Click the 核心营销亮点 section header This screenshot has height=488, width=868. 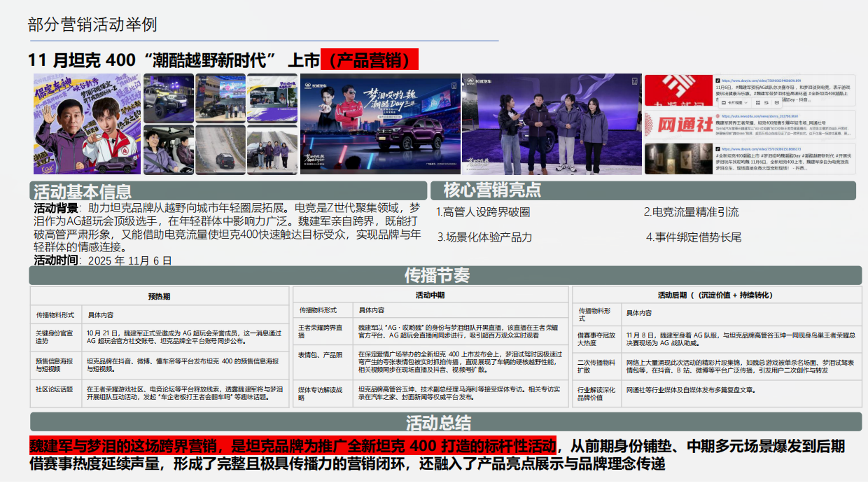(643, 190)
